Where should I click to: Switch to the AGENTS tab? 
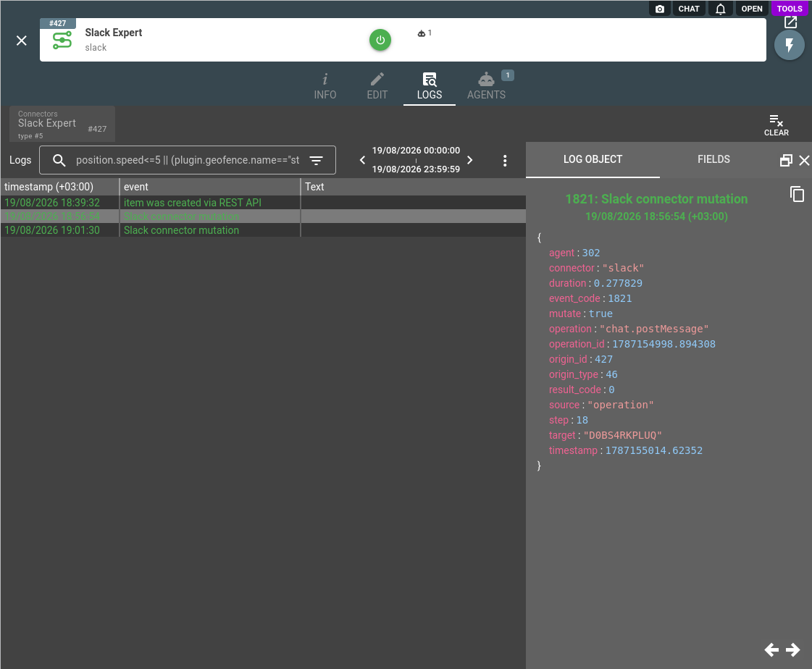coord(486,86)
